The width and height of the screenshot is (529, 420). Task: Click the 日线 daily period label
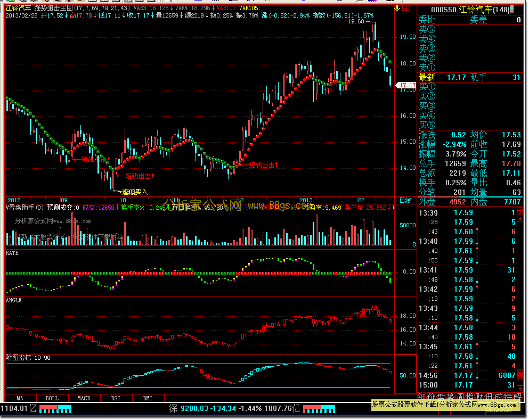(405, 201)
